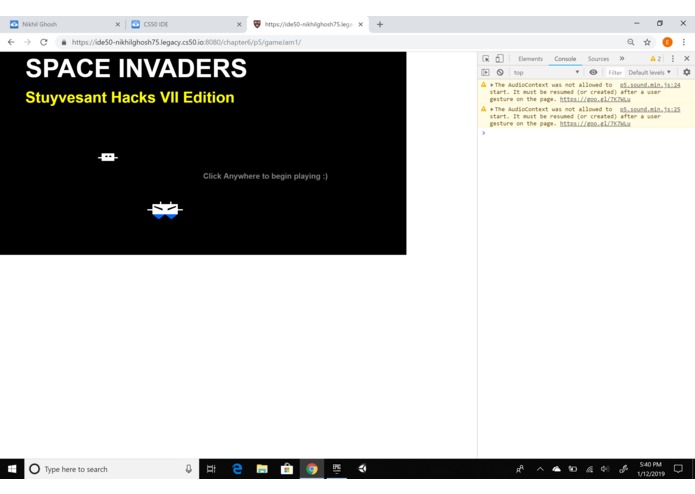Expand the first AudioContext warning
The width and height of the screenshot is (695, 494).
click(x=492, y=85)
